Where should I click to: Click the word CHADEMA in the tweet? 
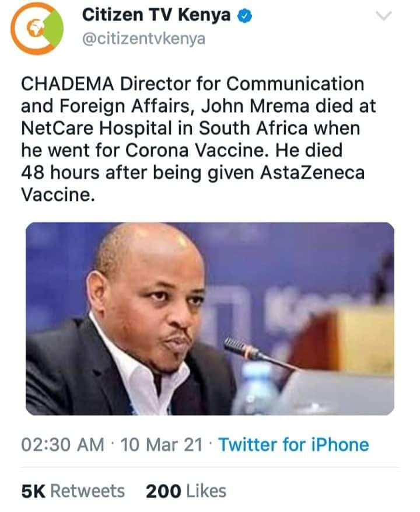[x=68, y=84]
